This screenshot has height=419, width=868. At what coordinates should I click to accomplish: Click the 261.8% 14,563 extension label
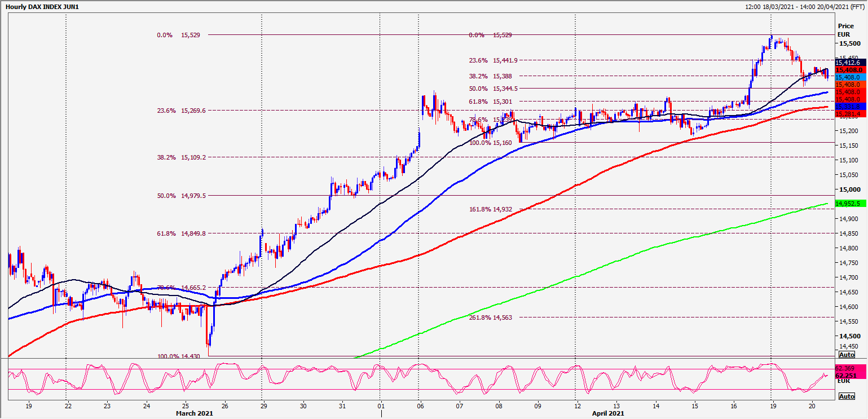click(x=490, y=317)
